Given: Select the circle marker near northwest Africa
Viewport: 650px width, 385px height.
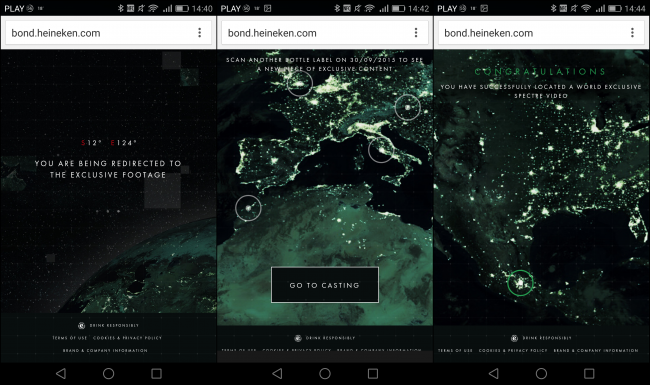Looking at the screenshot, I should click(x=248, y=208).
